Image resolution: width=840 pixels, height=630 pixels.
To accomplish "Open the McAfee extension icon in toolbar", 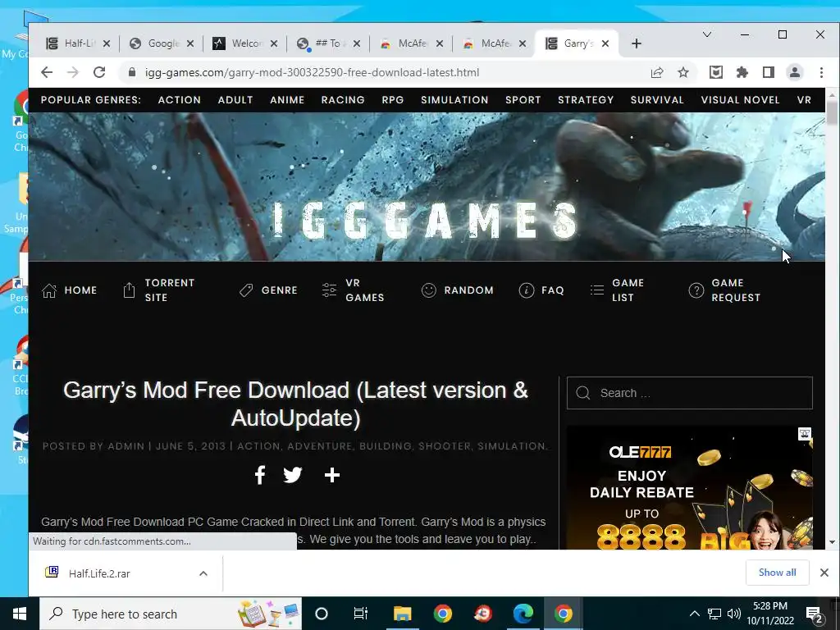I will pyautogui.click(x=716, y=72).
